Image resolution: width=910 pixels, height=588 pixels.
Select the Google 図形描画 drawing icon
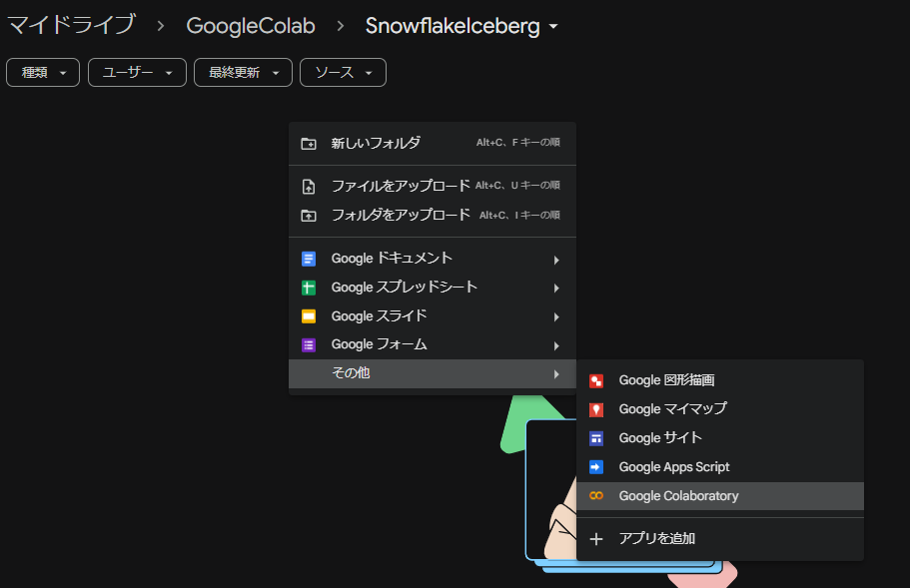click(596, 379)
